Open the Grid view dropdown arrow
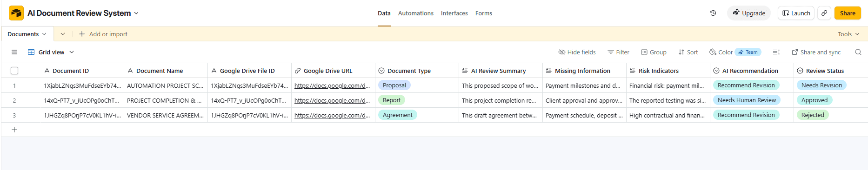The height and width of the screenshot is (170, 868). point(72,52)
